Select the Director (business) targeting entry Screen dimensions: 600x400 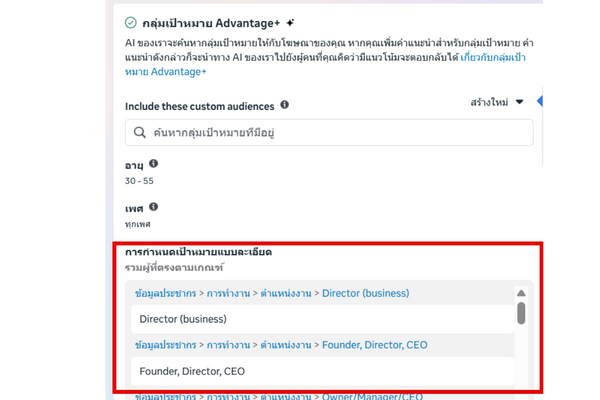[184, 319]
